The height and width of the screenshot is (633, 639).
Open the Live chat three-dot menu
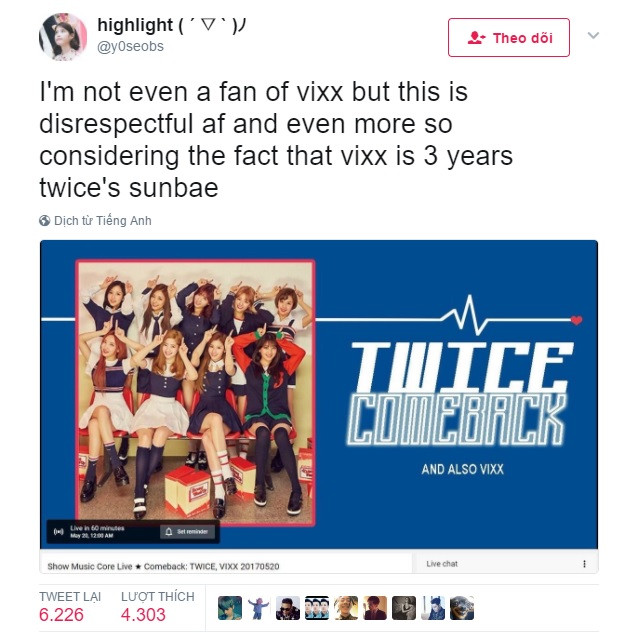coord(584,564)
